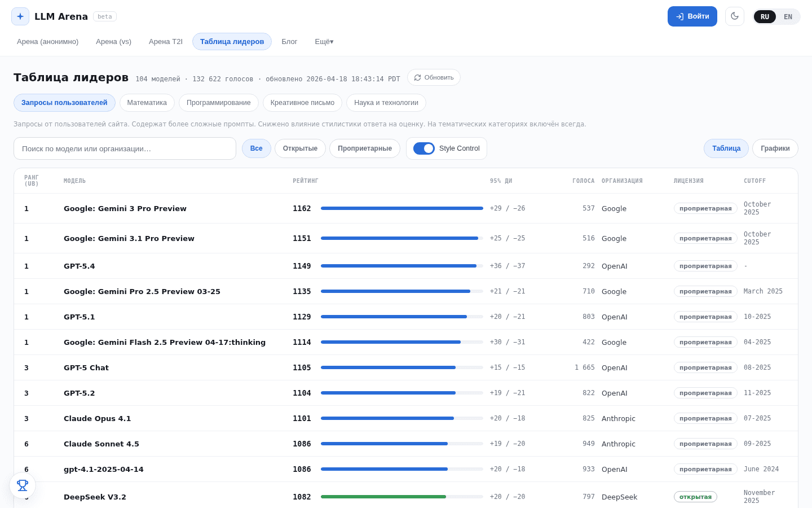This screenshot has height=508, width=812.
Task: Select the GPT-5.1 model name
Action: coord(80,317)
